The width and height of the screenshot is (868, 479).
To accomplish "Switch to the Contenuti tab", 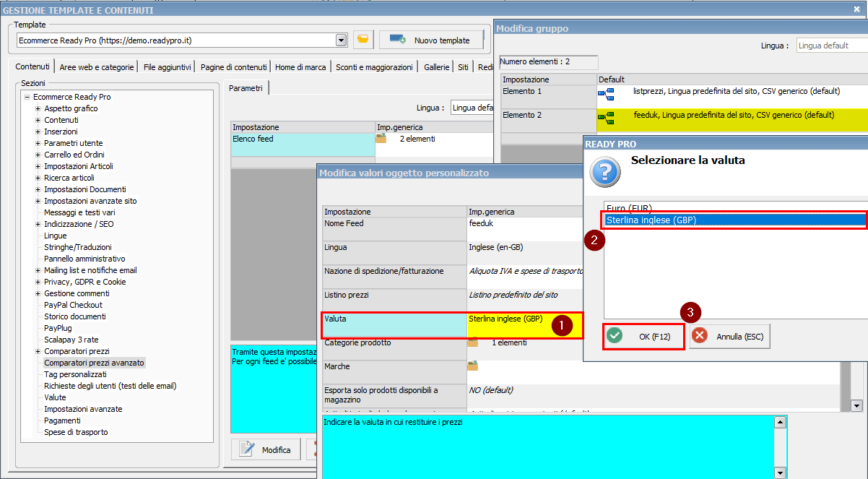I will pos(32,67).
